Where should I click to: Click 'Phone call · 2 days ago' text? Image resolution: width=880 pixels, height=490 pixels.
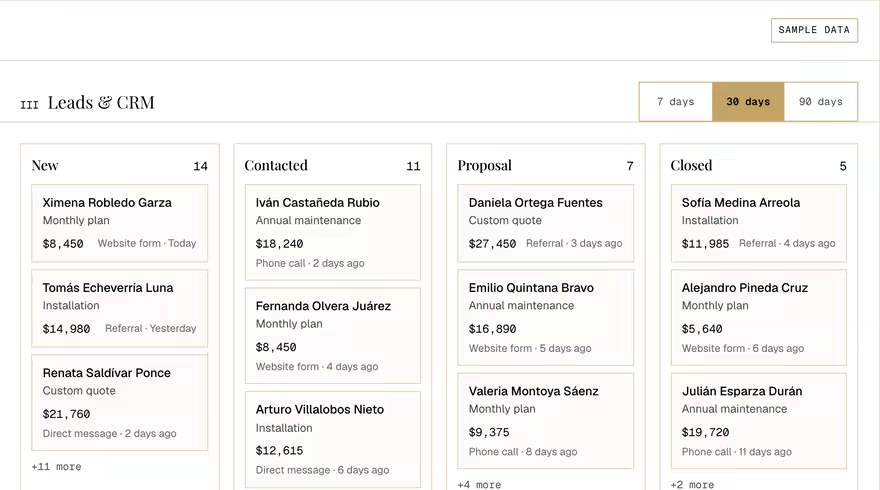click(x=310, y=263)
